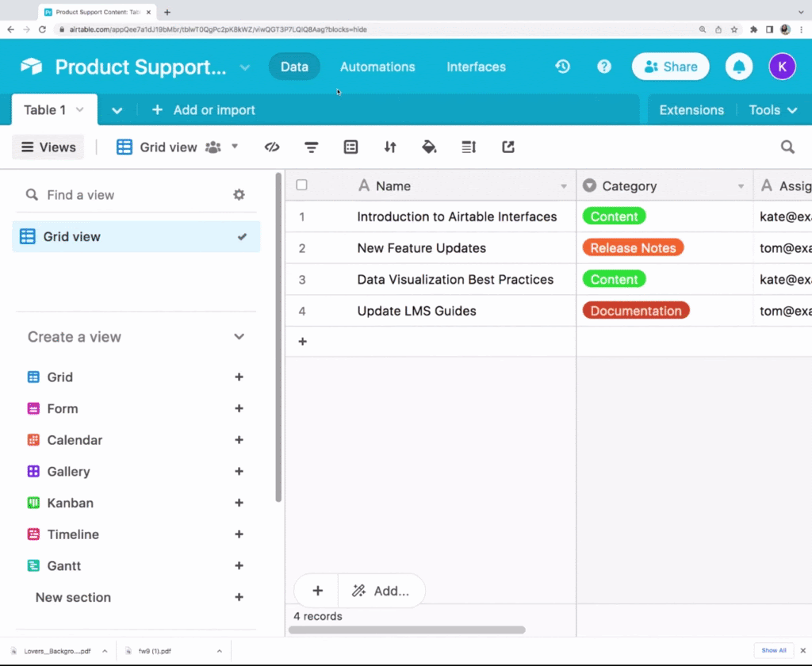Open notifications bell icon

click(x=739, y=67)
